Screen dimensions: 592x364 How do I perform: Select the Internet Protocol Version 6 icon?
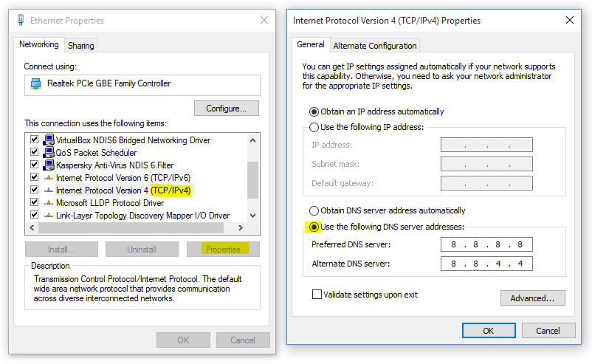(49, 178)
